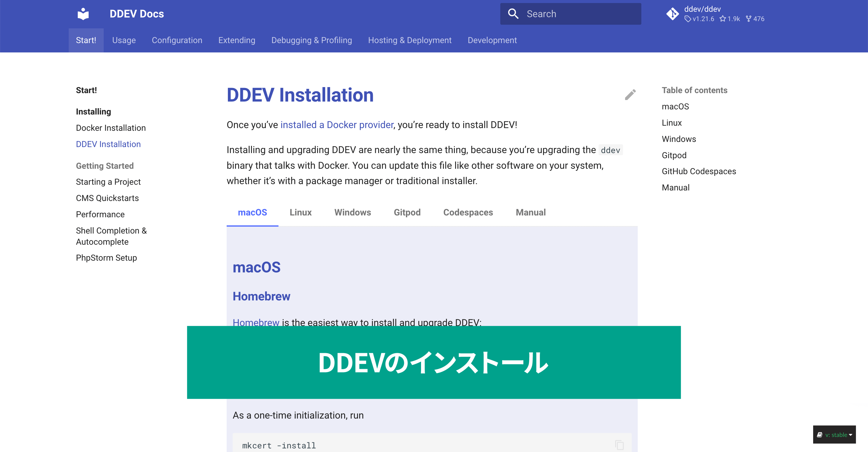868x452 pixels.
Task: Jump to macOS in table of contents
Action: [675, 106]
